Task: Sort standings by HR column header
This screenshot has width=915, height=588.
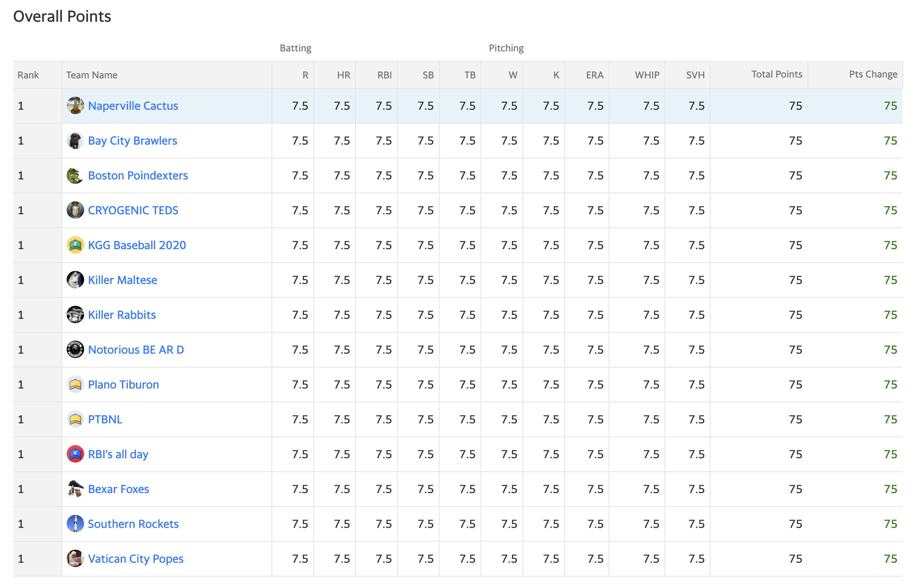Action: click(x=343, y=75)
